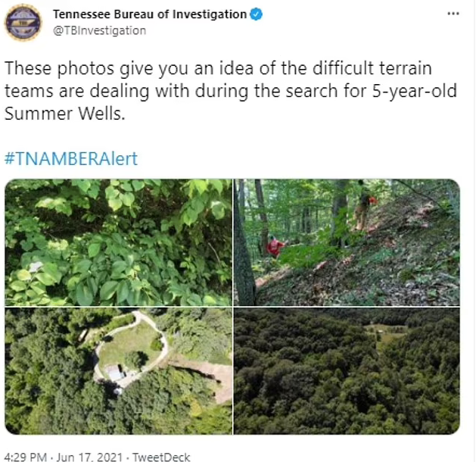
Task: Click the person in red shirt in photo
Action: [x=275, y=247]
